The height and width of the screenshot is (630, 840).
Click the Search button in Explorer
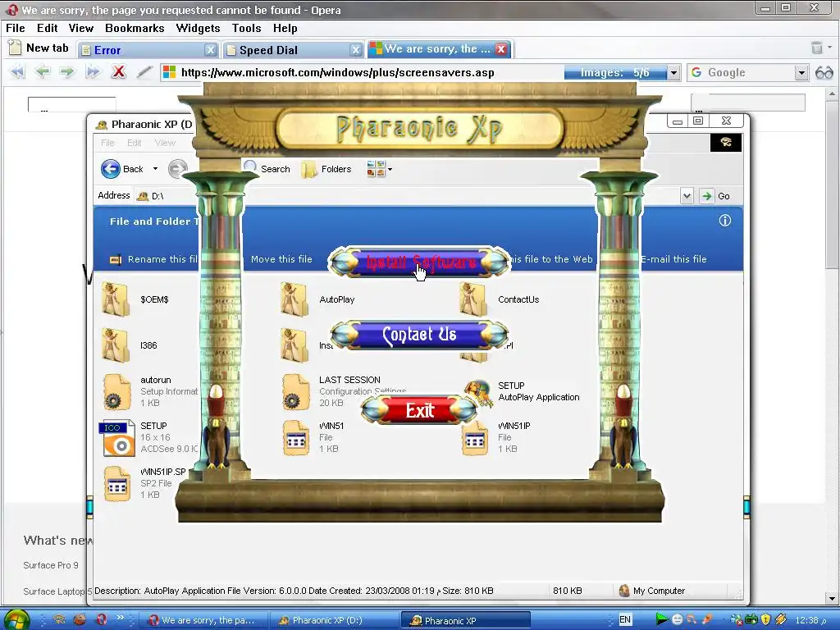click(267, 169)
